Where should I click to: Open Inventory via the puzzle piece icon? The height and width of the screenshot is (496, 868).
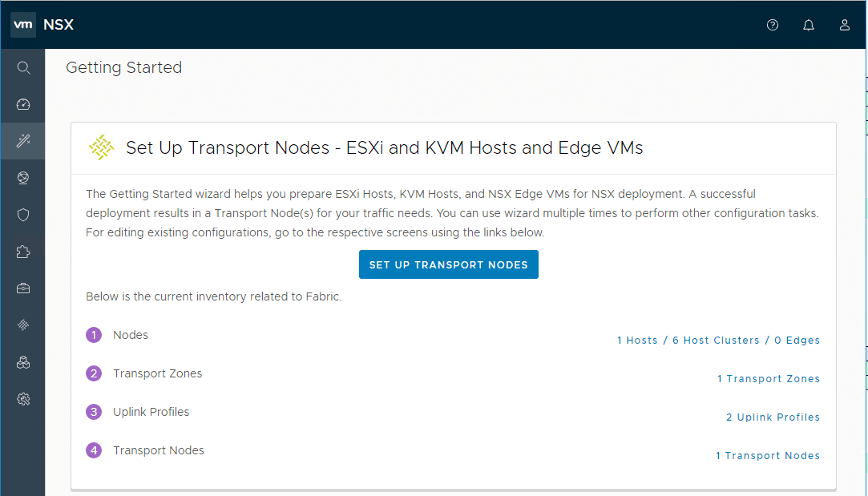pos(23,251)
